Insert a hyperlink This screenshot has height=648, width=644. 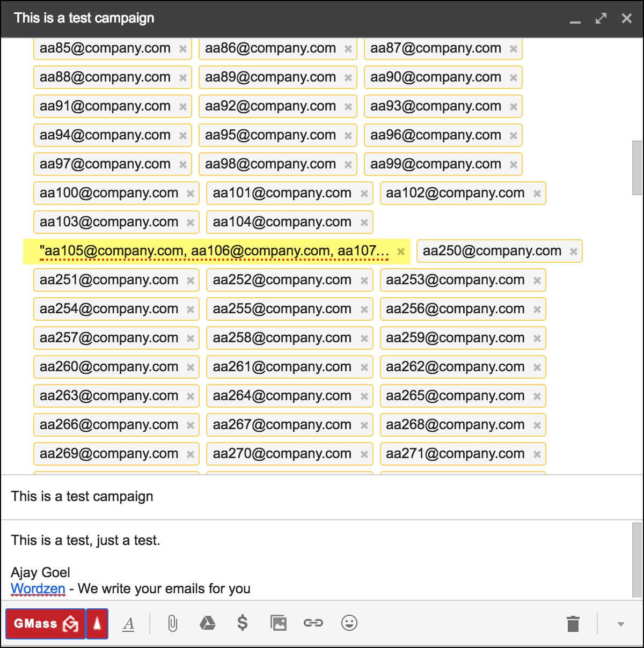pyautogui.click(x=313, y=623)
